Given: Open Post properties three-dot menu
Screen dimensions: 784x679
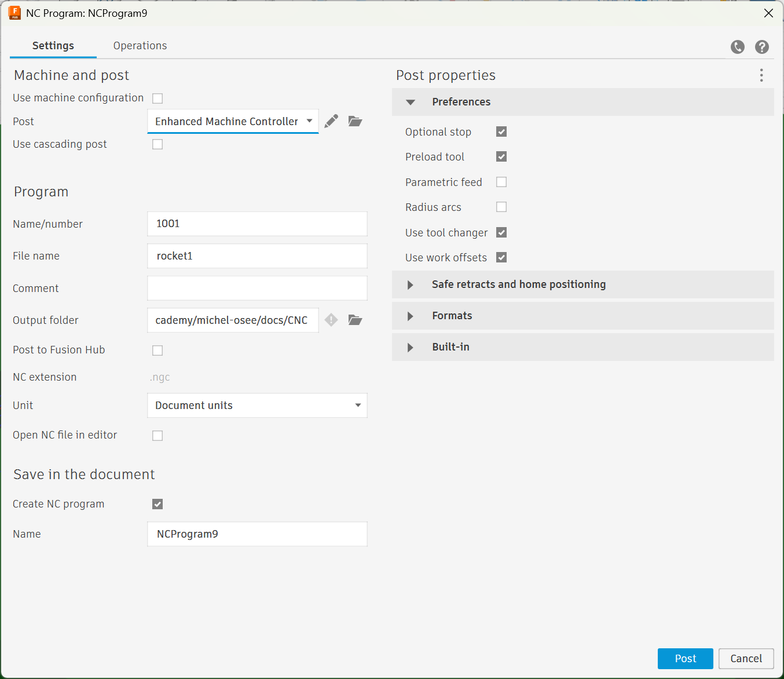Looking at the screenshot, I should pos(761,75).
